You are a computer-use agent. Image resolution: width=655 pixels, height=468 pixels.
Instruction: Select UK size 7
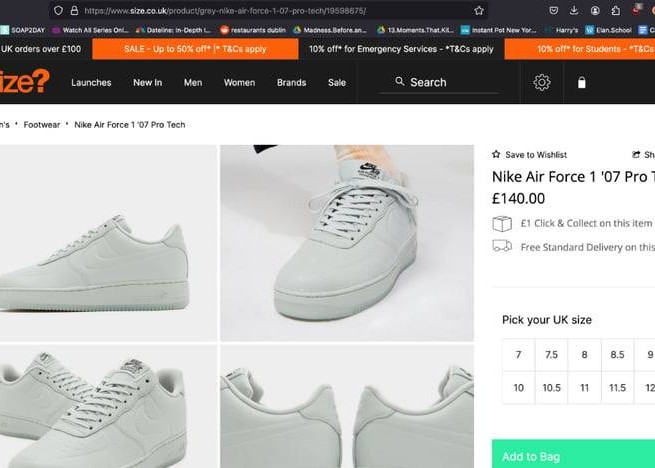518,355
